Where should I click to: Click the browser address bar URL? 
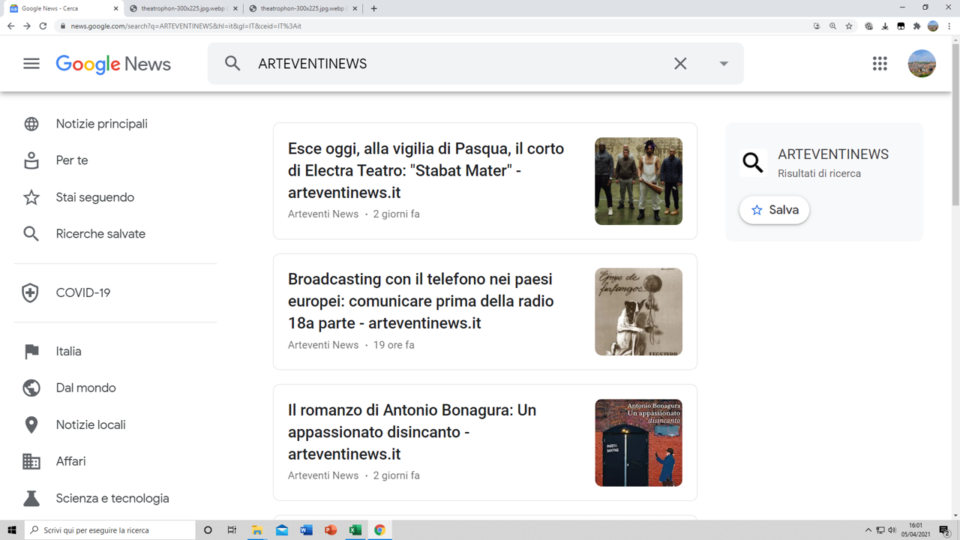point(186,26)
